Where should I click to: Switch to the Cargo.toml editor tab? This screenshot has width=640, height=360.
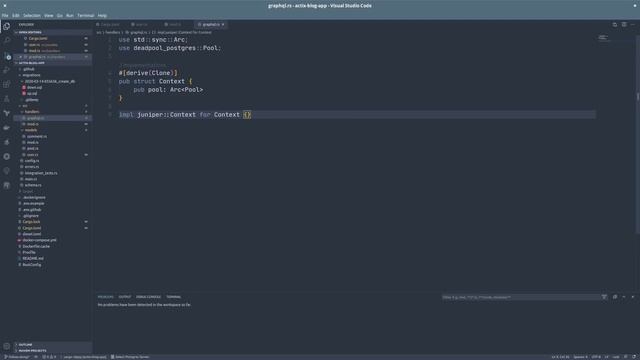coord(109,24)
